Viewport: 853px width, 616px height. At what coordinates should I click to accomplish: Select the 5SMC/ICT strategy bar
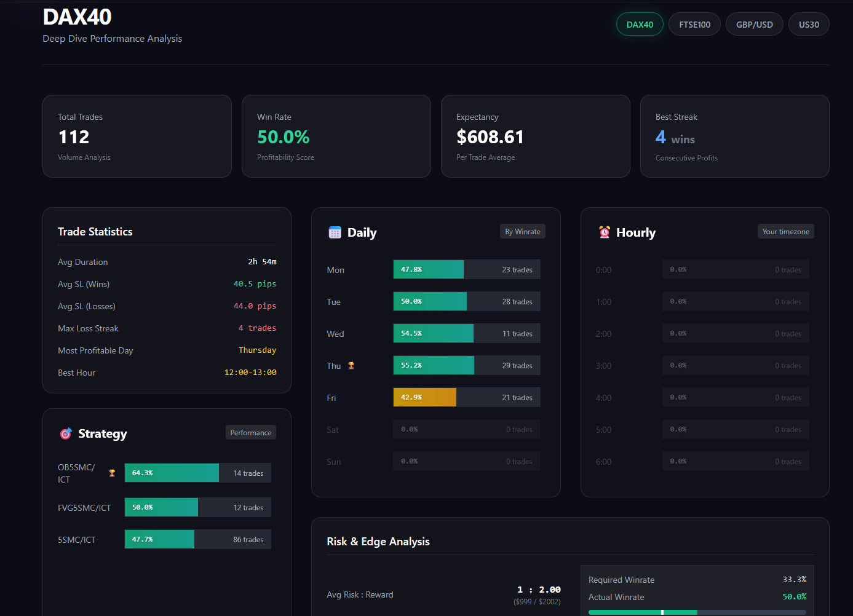pos(159,539)
